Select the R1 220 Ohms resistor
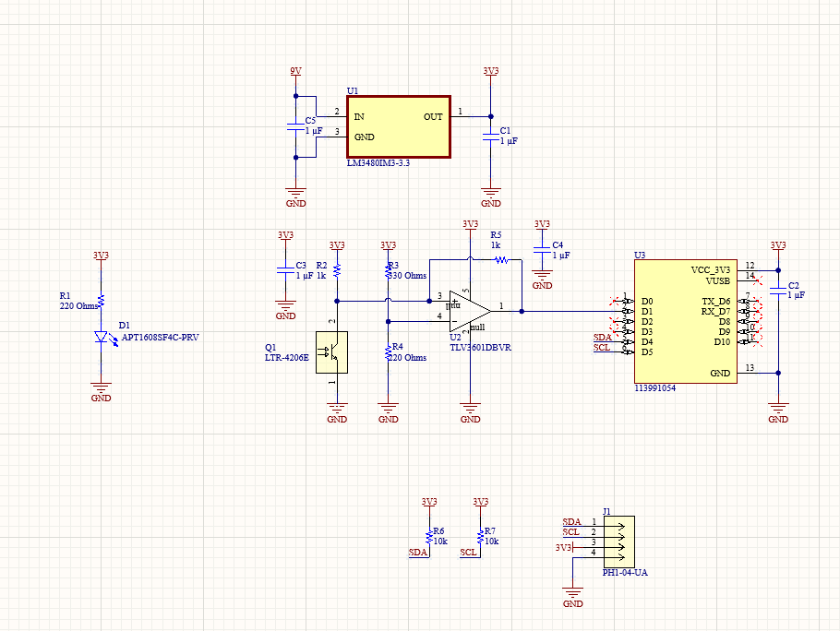 tap(102, 301)
